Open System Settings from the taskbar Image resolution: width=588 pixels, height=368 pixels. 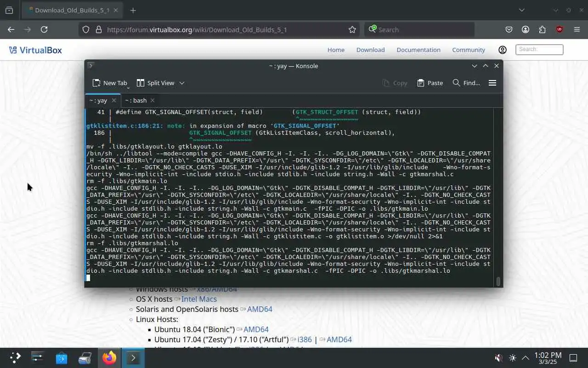click(38, 357)
